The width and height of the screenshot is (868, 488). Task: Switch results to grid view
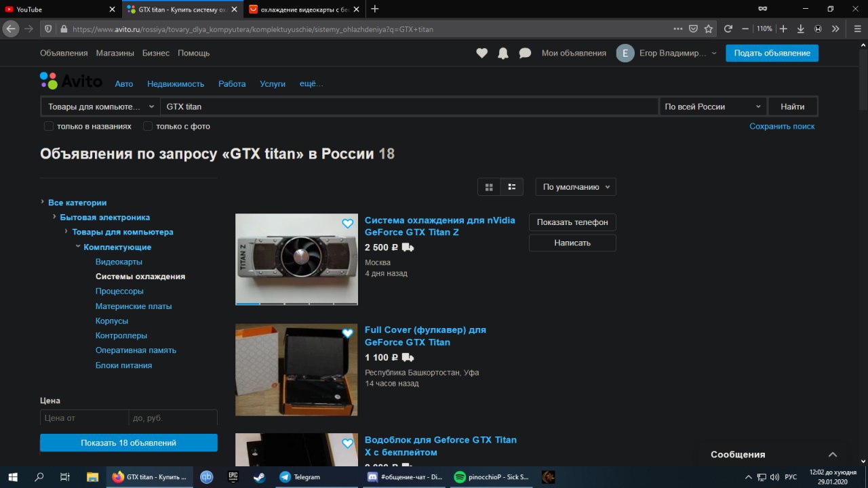489,187
